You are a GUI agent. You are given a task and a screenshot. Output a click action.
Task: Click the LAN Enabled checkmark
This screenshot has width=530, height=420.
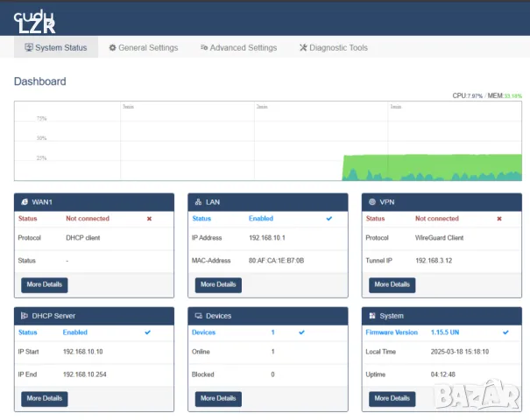(329, 219)
